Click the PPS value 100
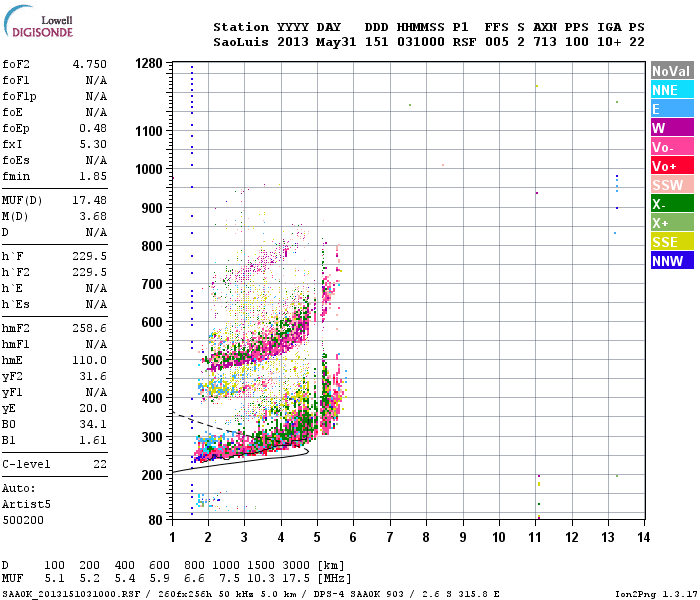This screenshot has width=700, height=600. coord(577,42)
